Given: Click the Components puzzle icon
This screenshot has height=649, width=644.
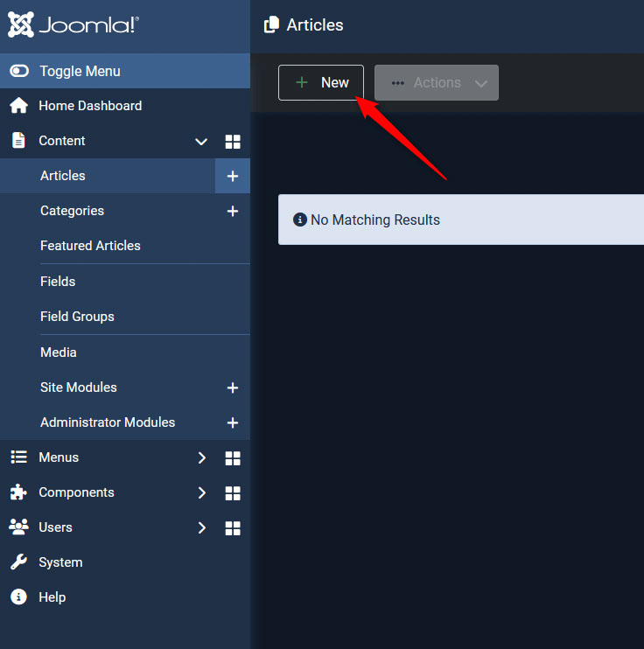Looking at the screenshot, I should point(18,492).
